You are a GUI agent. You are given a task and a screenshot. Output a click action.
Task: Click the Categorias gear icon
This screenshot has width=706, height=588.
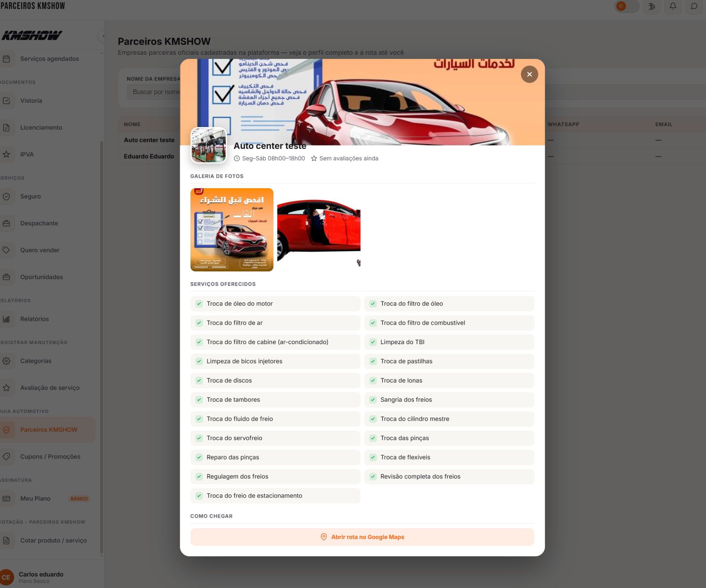coord(6,361)
